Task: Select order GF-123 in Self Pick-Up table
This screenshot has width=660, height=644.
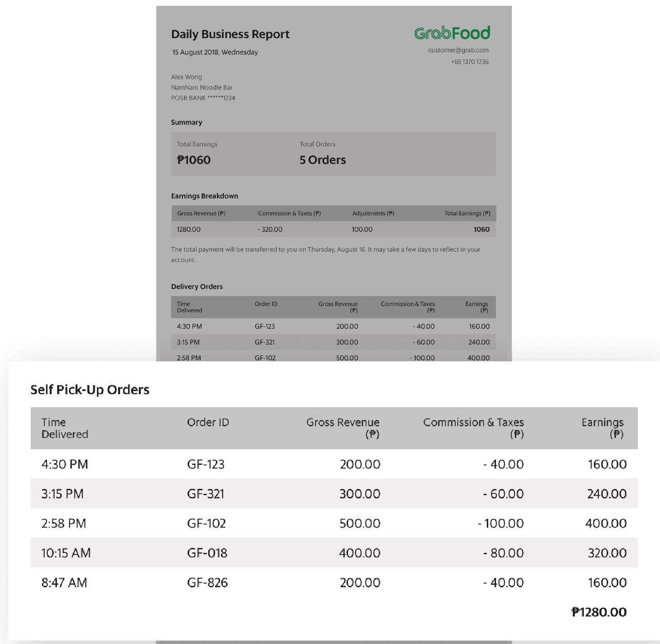Action: coord(206,465)
